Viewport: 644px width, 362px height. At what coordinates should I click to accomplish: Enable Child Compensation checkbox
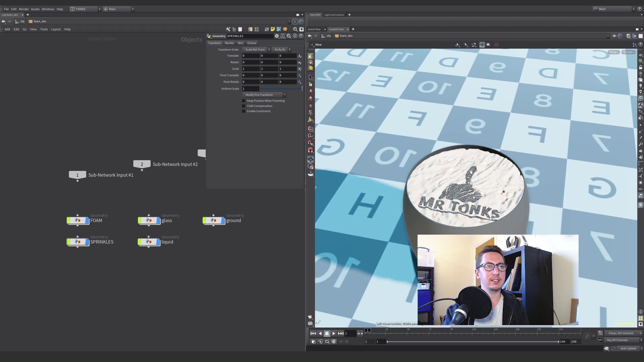(244, 106)
